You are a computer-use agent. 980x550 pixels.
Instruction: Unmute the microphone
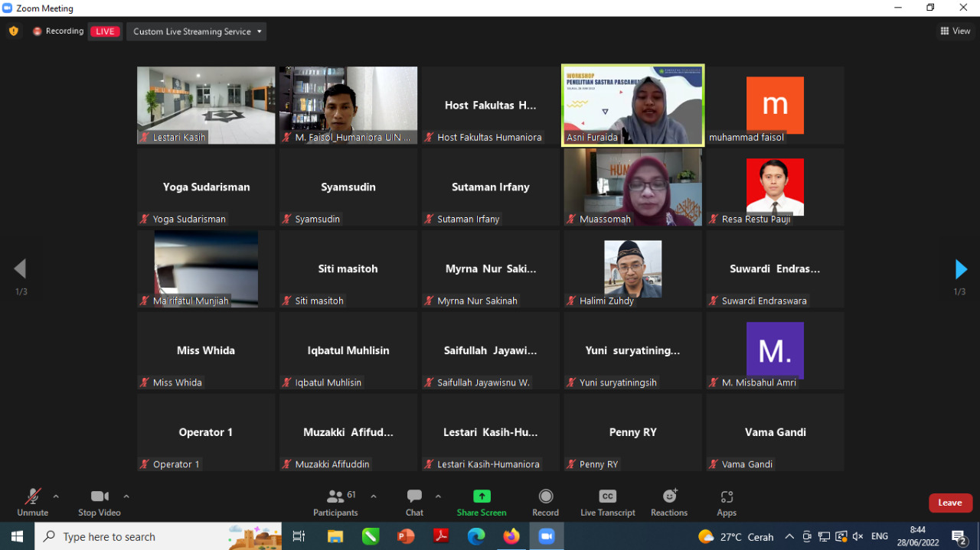pos(32,503)
